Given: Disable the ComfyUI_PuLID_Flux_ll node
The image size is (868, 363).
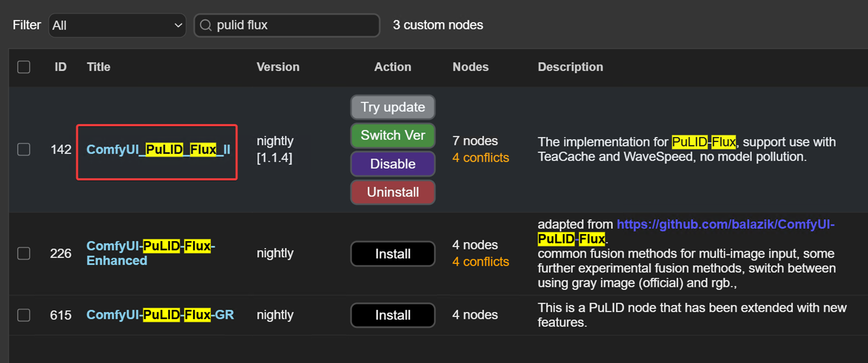Looking at the screenshot, I should 393,164.
